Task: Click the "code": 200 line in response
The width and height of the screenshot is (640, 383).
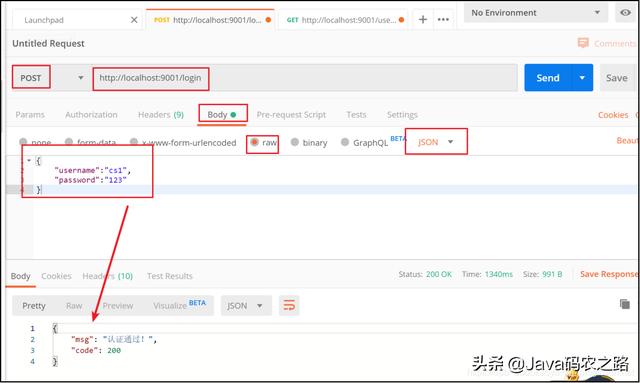Action: (x=96, y=350)
